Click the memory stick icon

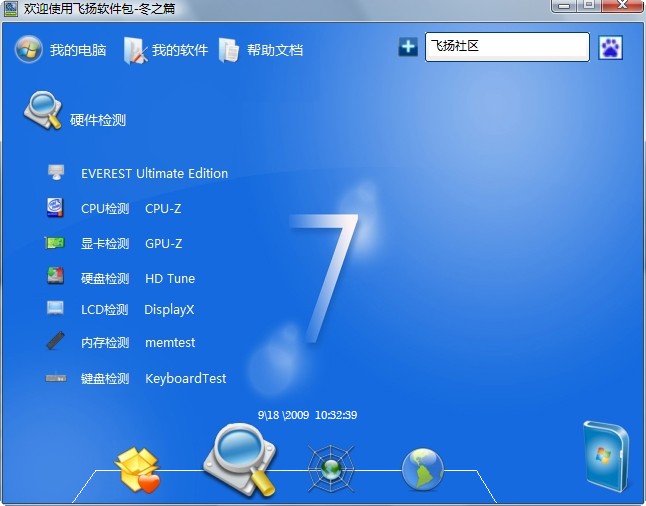pyautogui.click(x=55, y=340)
